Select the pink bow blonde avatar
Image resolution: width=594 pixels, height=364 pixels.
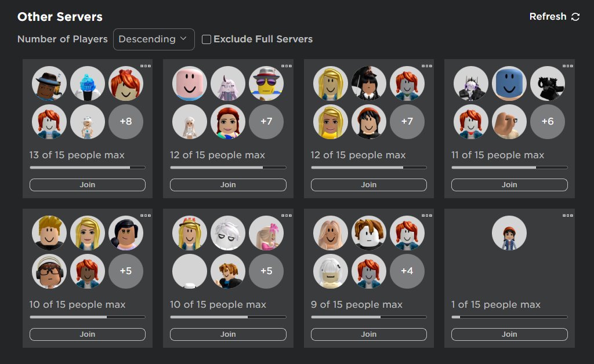(266, 232)
